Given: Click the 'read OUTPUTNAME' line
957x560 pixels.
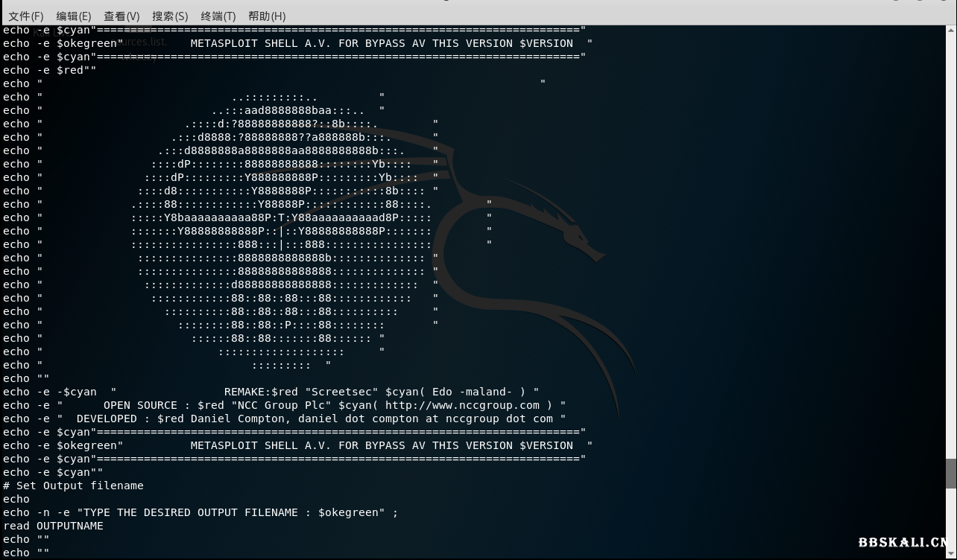Looking at the screenshot, I should pos(53,526).
